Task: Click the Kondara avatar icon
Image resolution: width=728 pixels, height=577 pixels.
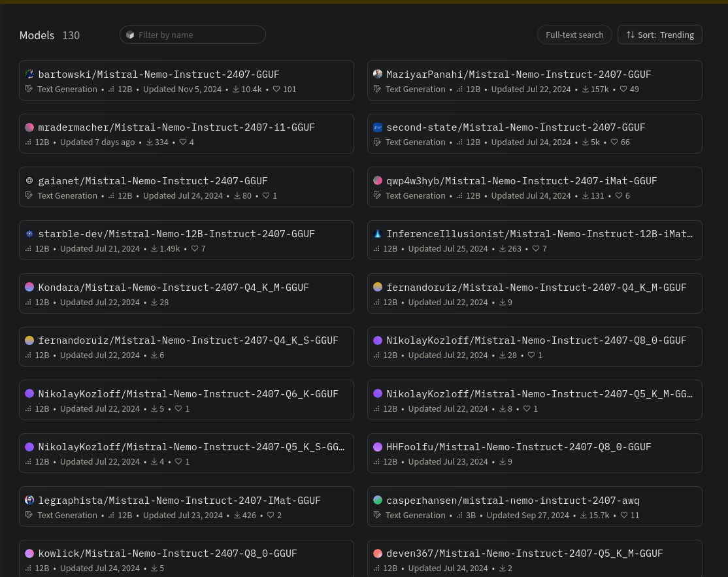Action: (29, 287)
